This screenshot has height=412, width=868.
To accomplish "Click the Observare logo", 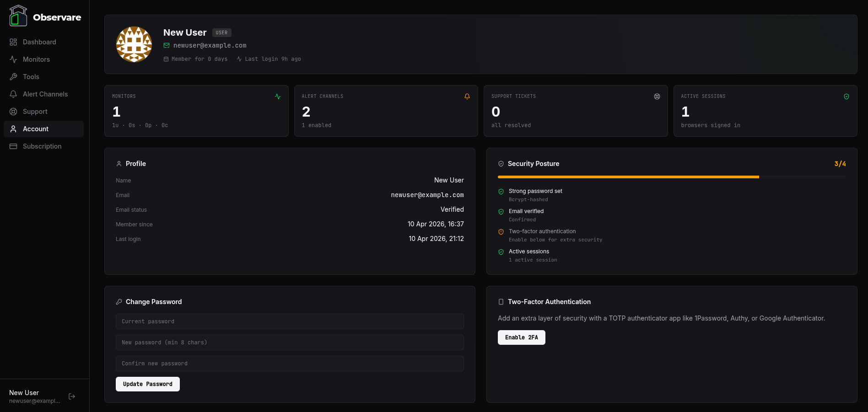I will tap(45, 17).
